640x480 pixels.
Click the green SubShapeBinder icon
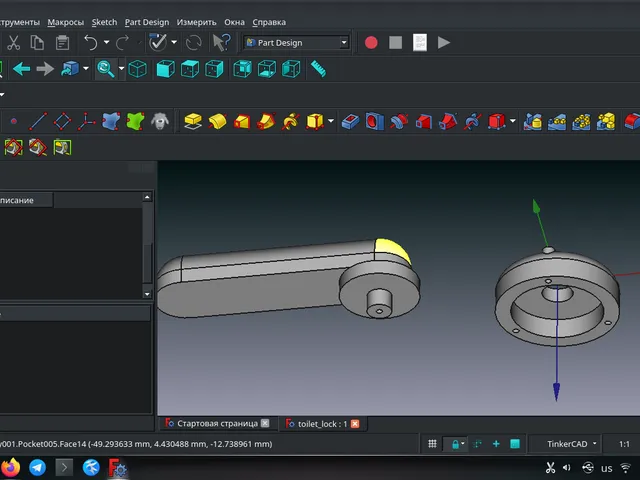pyautogui.click(x=136, y=121)
